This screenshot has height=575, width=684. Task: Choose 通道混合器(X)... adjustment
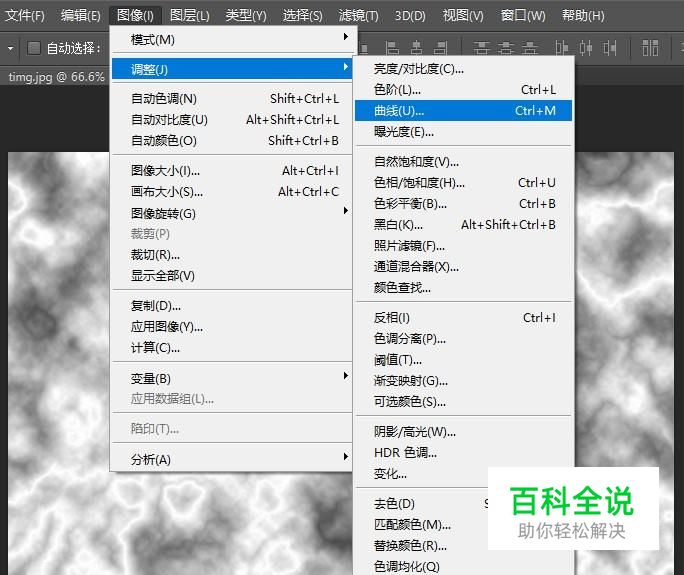(463, 266)
